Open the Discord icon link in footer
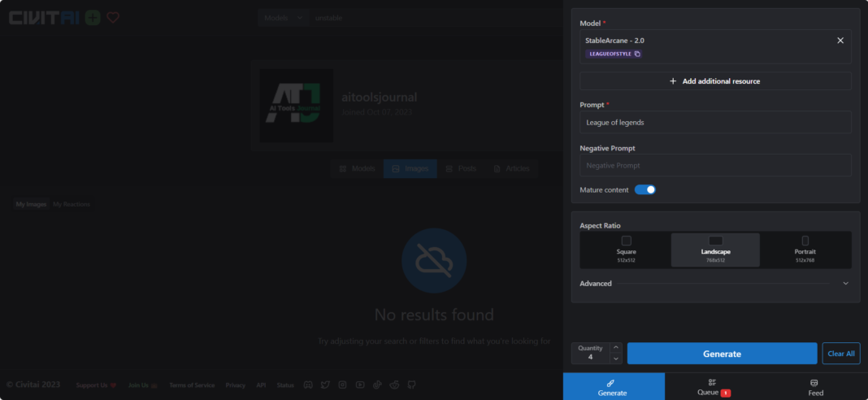The image size is (868, 400). tap(308, 385)
